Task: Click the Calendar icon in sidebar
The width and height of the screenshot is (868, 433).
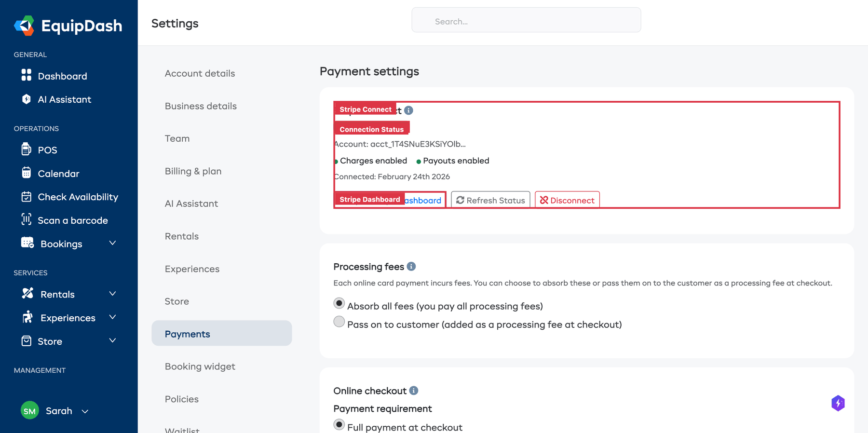Action: click(27, 173)
